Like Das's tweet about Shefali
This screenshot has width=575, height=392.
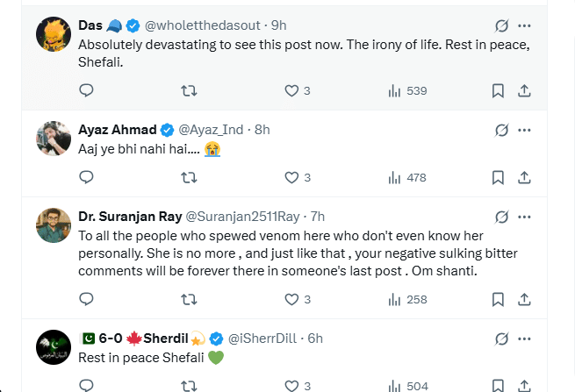click(x=292, y=90)
